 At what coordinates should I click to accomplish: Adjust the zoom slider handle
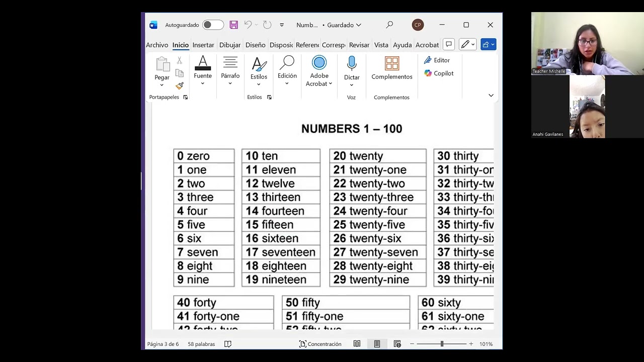pyautogui.click(x=442, y=344)
